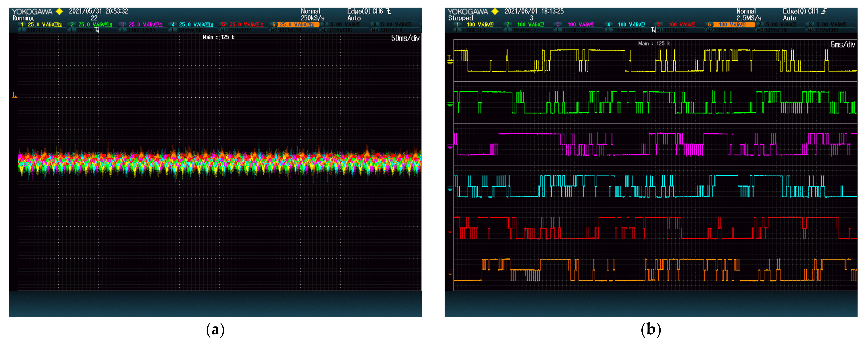The height and width of the screenshot is (344, 868).
Task: Click the rising-edge trigger symbol beside CH1
Action: 824,11
